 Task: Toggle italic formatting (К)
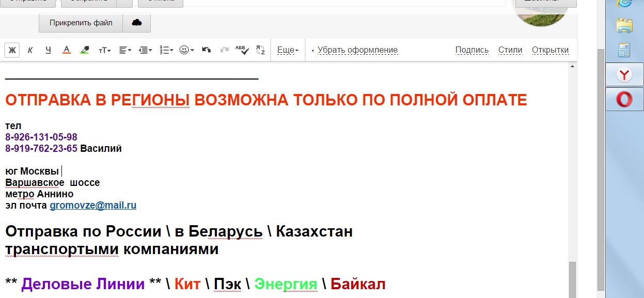click(30, 50)
